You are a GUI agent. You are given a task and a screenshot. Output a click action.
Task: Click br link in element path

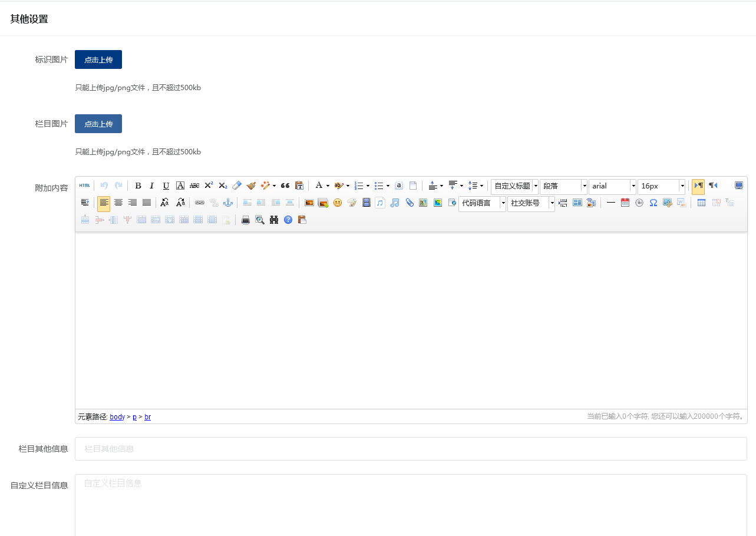147,416
